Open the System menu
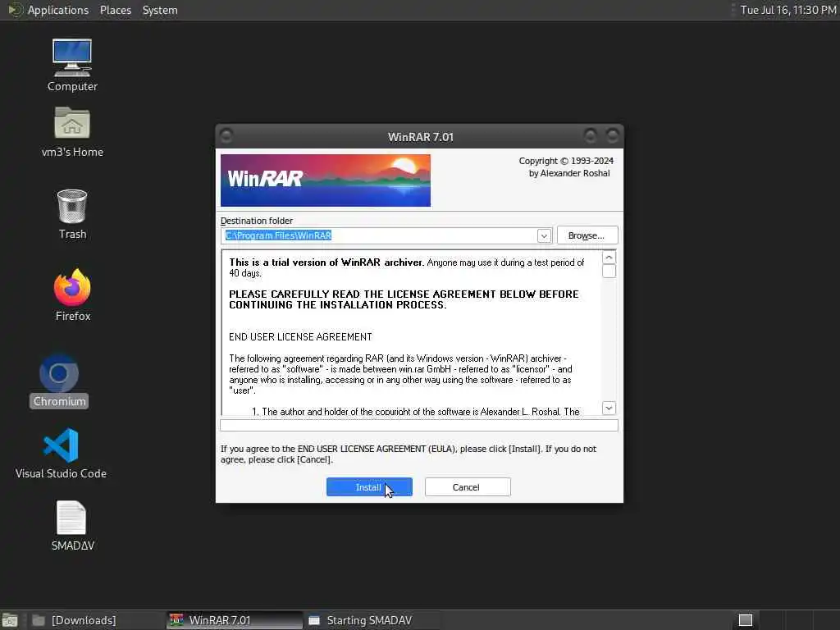 click(x=160, y=10)
